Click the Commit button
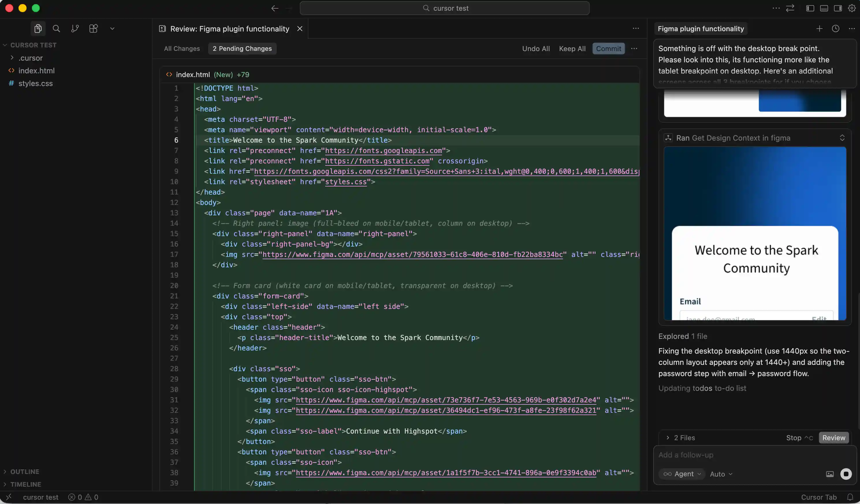860x504 pixels. click(x=608, y=48)
